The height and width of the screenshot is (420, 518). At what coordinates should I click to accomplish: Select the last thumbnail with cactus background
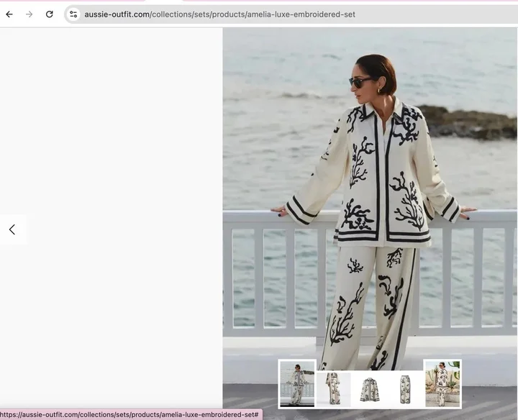point(442,384)
